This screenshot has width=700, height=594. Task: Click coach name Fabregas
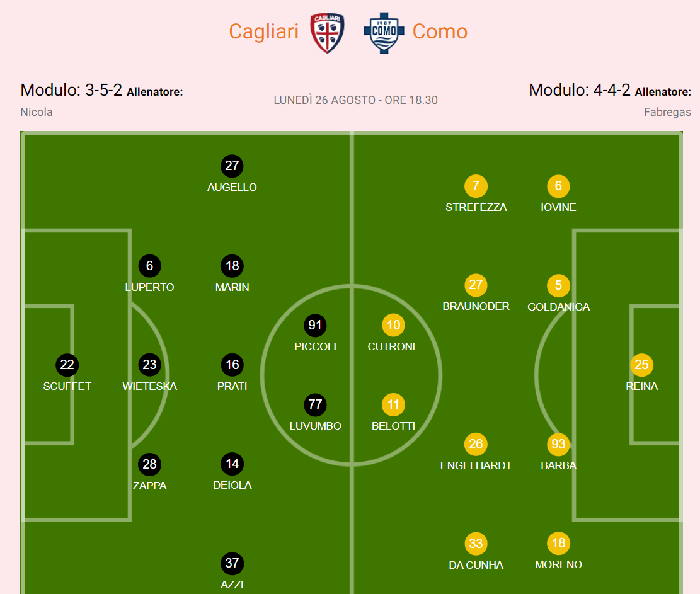click(667, 112)
